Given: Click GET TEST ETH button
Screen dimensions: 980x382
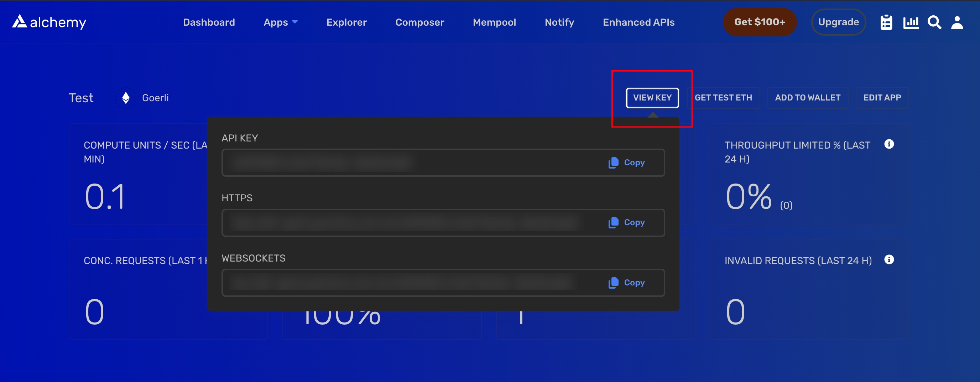Looking at the screenshot, I should (x=723, y=98).
